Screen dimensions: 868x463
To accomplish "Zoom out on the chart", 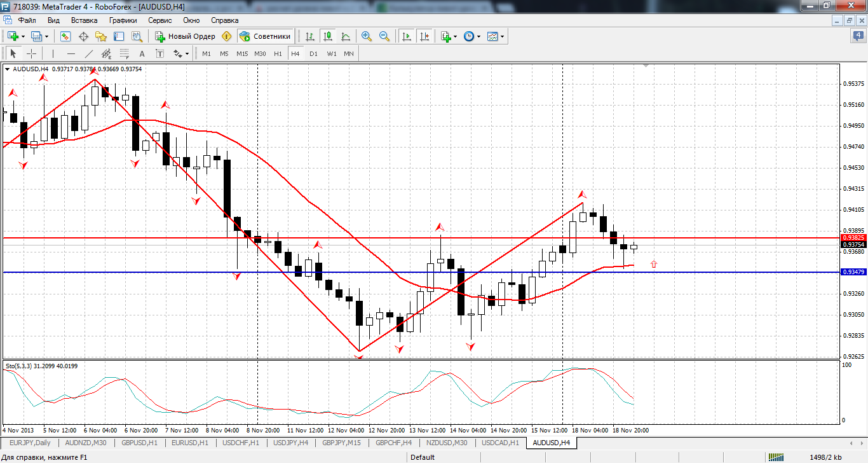I will pyautogui.click(x=384, y=36).
